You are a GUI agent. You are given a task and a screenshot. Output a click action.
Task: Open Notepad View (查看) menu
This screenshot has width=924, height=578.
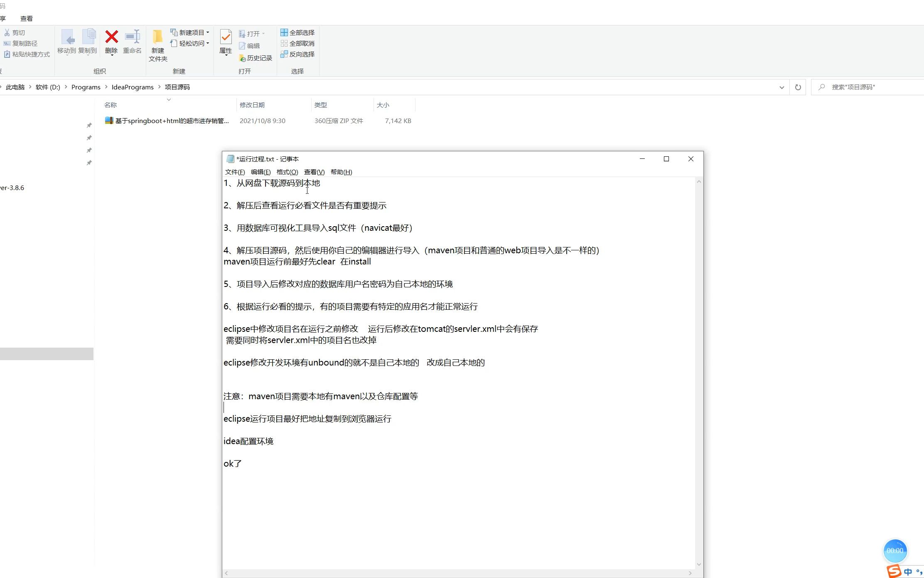point(314,172)
